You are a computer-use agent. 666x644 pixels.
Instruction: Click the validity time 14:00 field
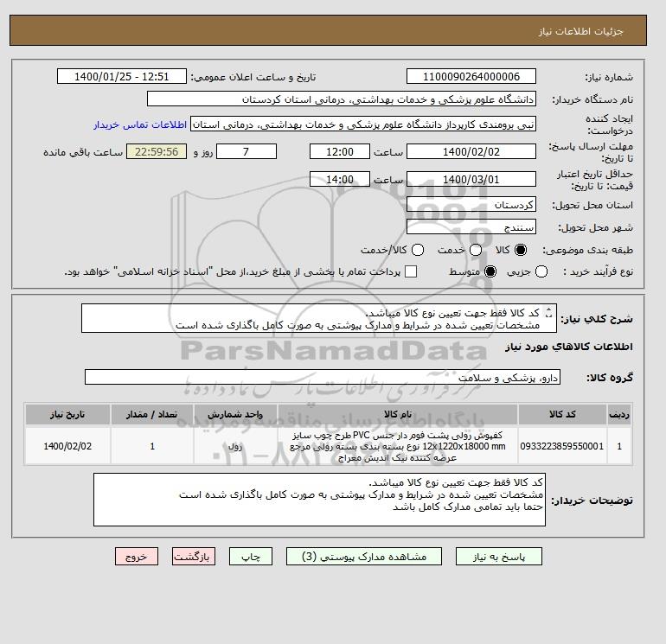340,179
